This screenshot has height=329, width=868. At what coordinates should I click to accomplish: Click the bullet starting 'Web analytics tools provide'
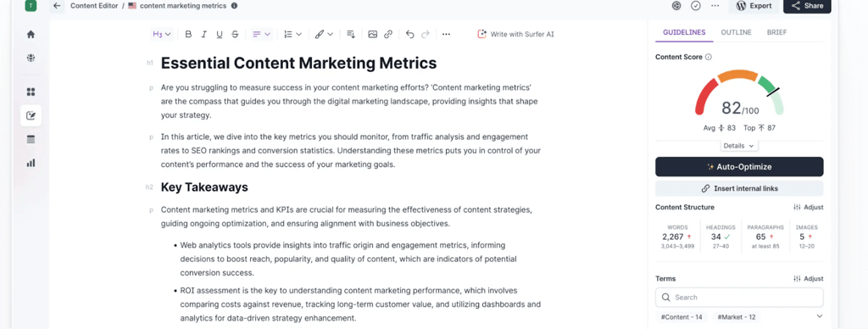click(x=348, y=259)
